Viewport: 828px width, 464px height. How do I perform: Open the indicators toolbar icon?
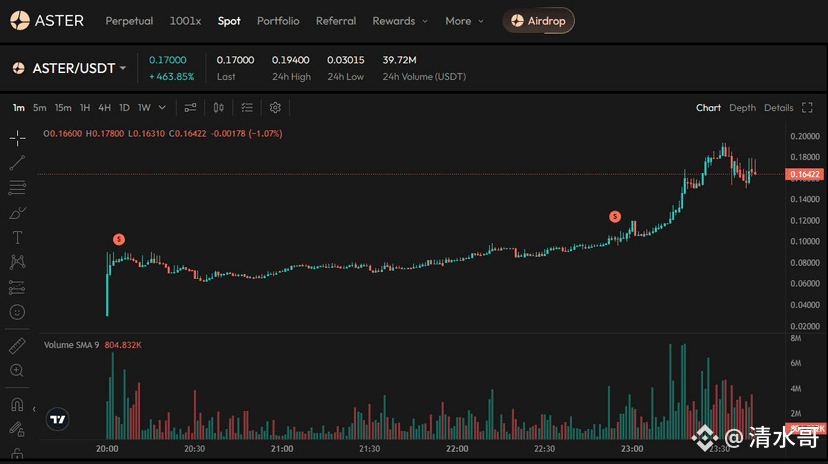[191, 108]
